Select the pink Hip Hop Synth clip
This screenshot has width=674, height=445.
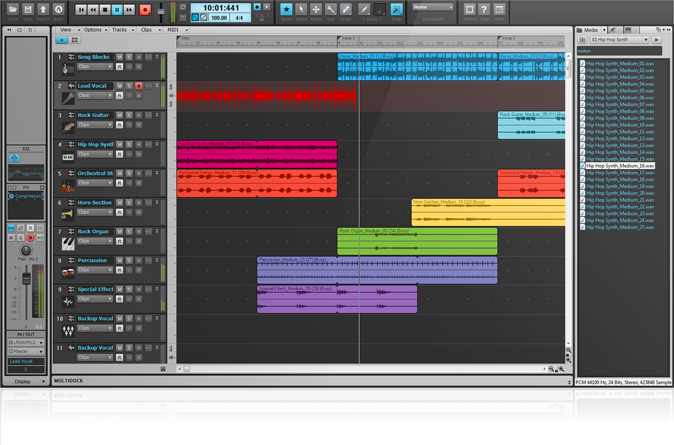(x=257, y=154)
